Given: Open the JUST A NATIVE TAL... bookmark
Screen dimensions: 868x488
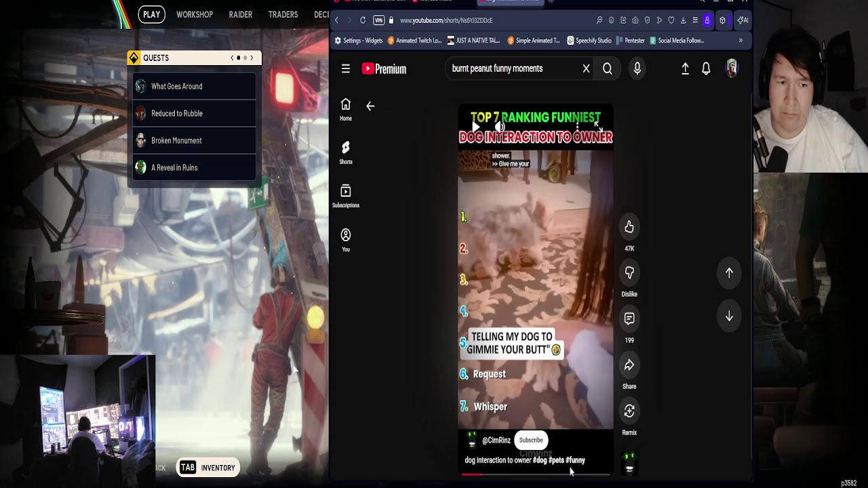Looking at the screenshot, I should tap(474, 41).
